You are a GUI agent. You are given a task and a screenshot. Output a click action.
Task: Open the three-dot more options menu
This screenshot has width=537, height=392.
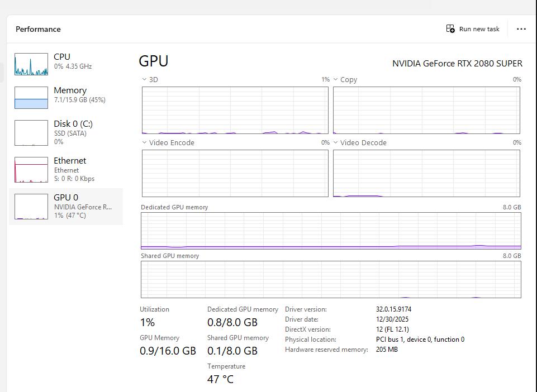coord(521,29)
